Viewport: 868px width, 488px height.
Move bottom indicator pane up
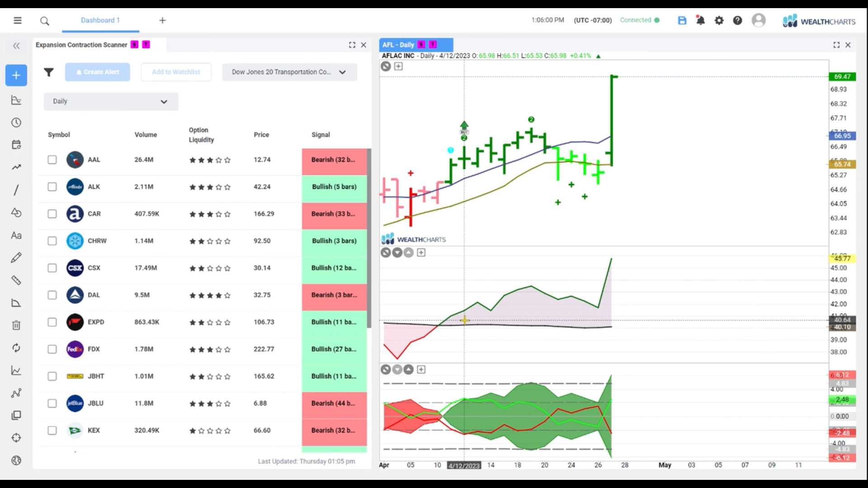(409, 370)
